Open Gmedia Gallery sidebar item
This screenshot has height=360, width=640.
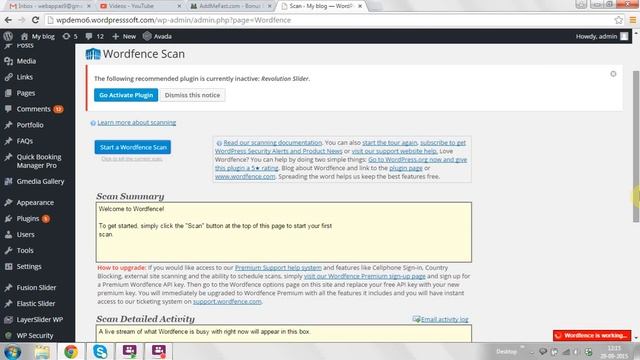[40, 181]
